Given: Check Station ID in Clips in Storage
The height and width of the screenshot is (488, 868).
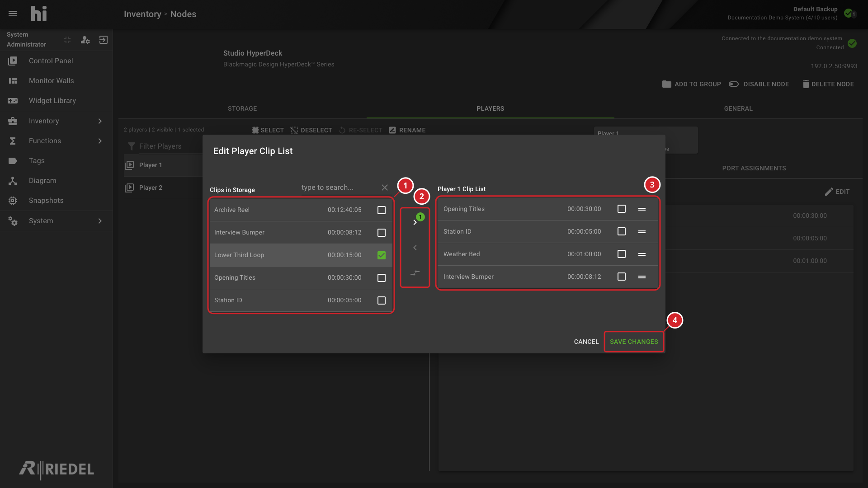Looking at the screenshot, I should tap(382, 300).
